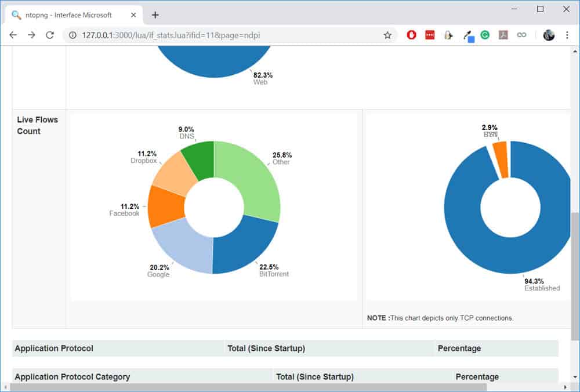Click the Application Protocol Category column header
This screenshot has width=580, height=392.
click(72, 376)
